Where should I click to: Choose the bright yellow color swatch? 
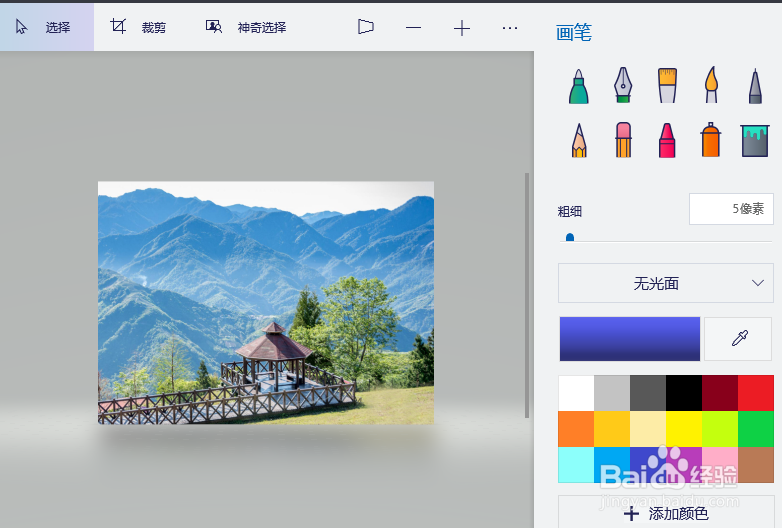point(684,429)
